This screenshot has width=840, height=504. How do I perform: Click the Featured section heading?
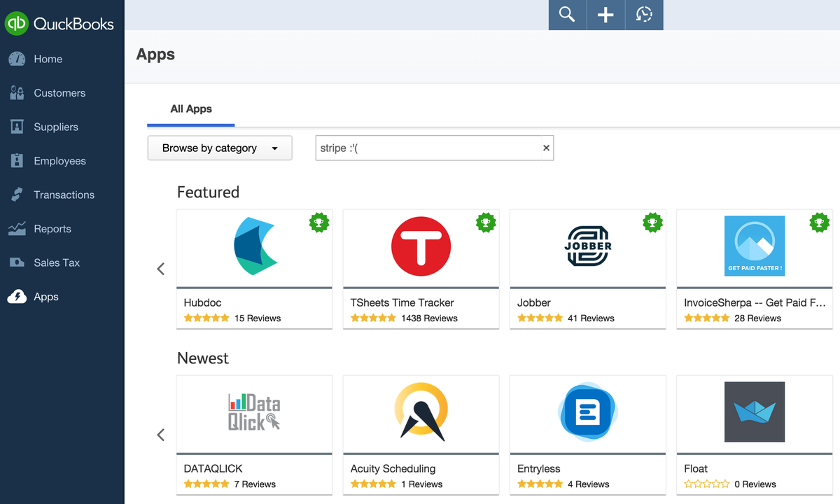208,192
